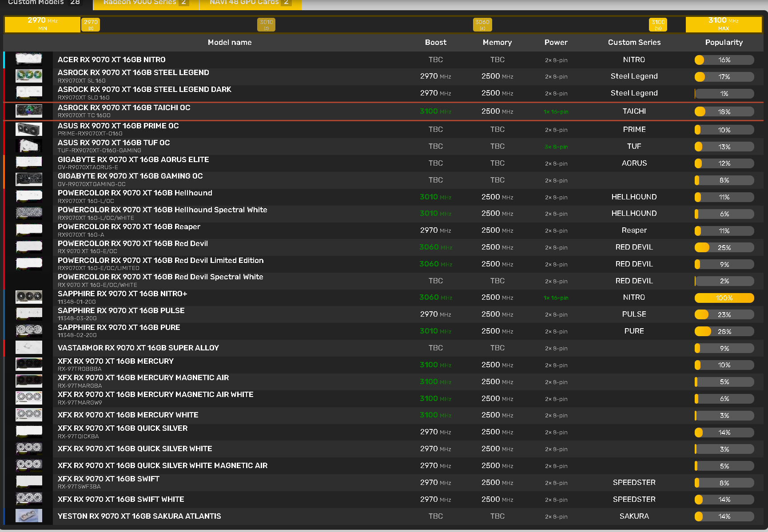Click the 18% popularity bar for ASRock Taichi
Viewport: 768px width, 532px height.
(724, 111)
